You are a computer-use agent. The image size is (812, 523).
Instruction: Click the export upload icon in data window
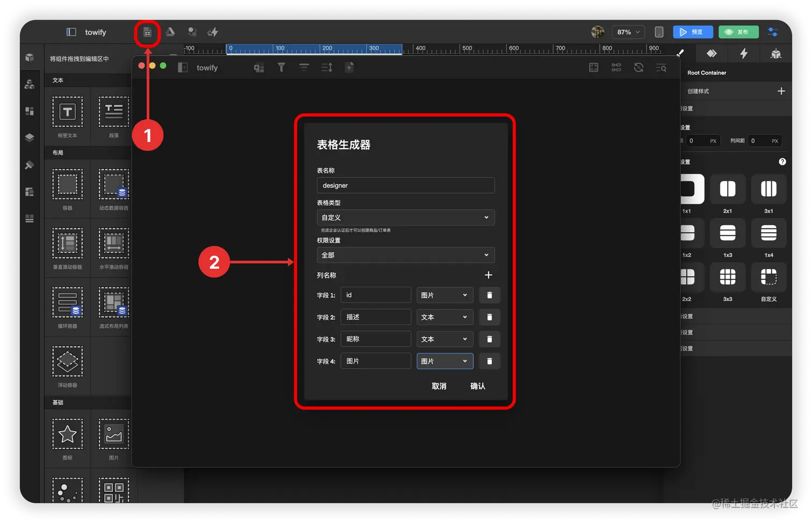click(x=349, y=67)
